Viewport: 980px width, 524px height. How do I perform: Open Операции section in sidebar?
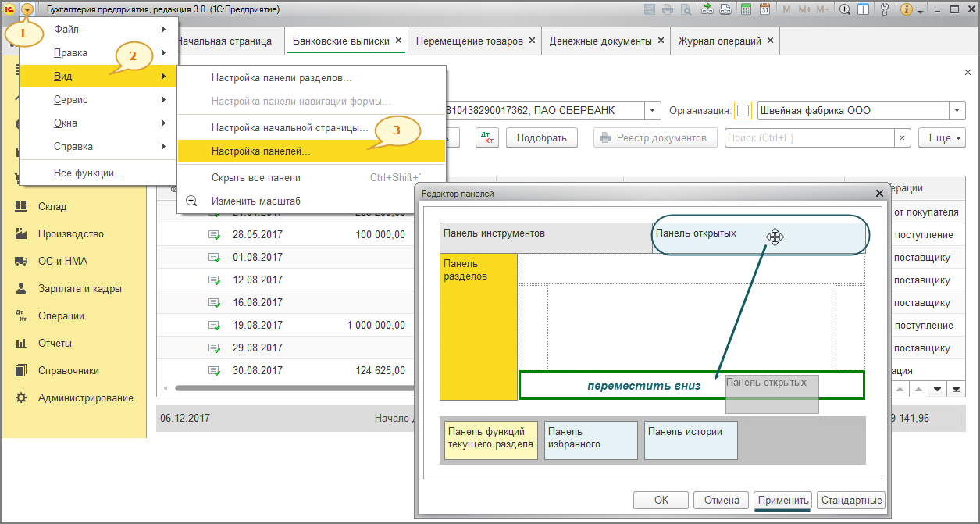(x=74, y=316)
